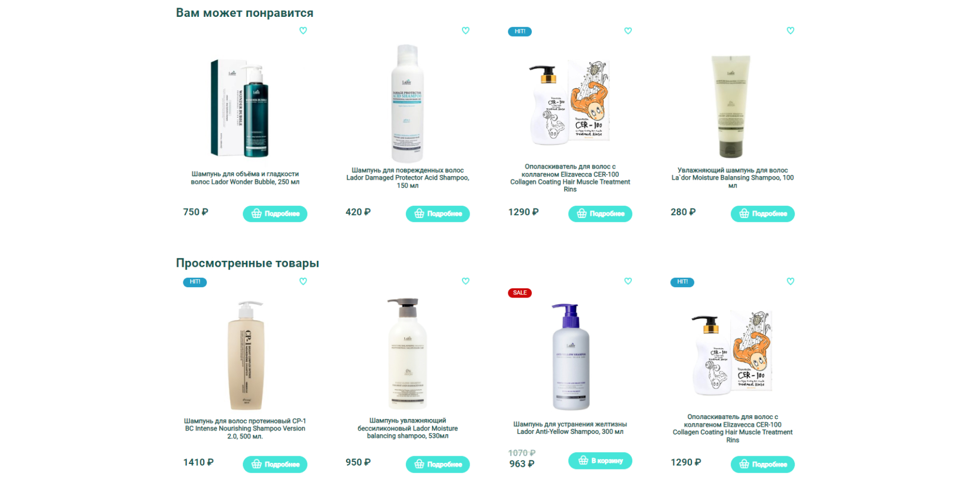Favorite the CP-1 protein shampoo heart icon
This screenshot has width=980, height=494.
pyautogui.click(x=303, y=281)
